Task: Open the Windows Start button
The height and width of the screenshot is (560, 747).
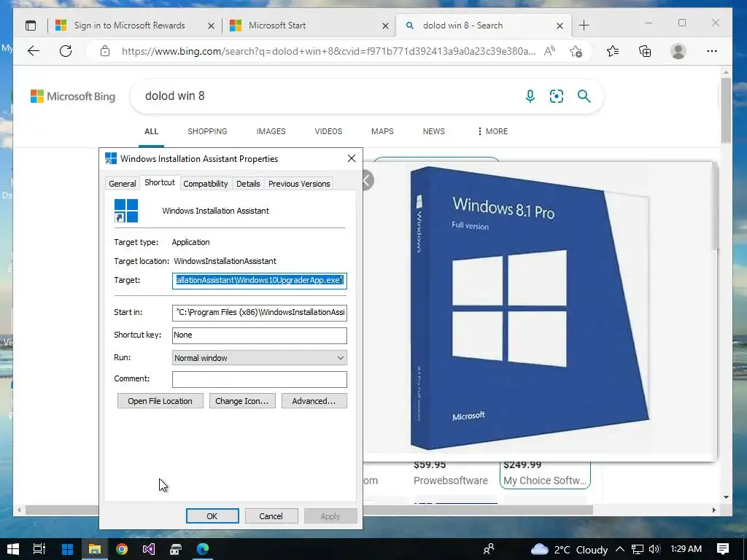Action: click(x=13, y=549)
